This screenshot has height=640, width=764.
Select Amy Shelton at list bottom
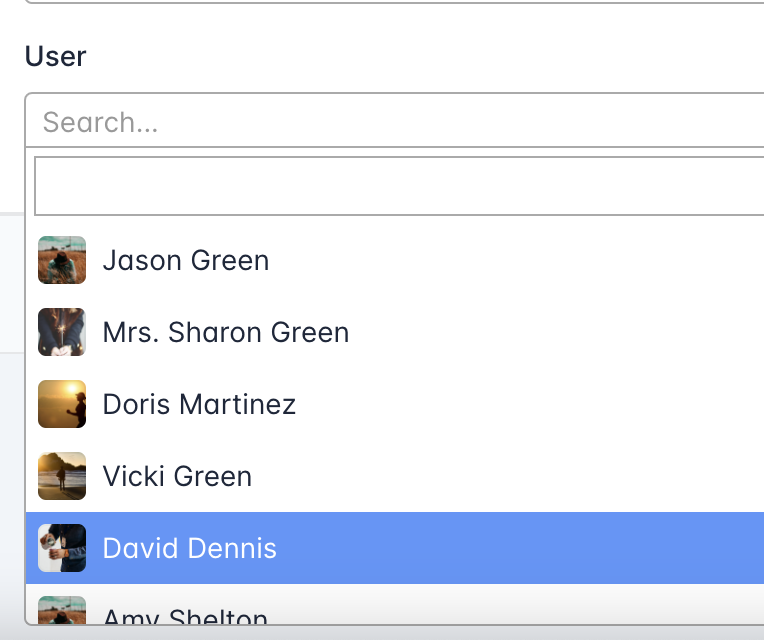pos(395,604)
